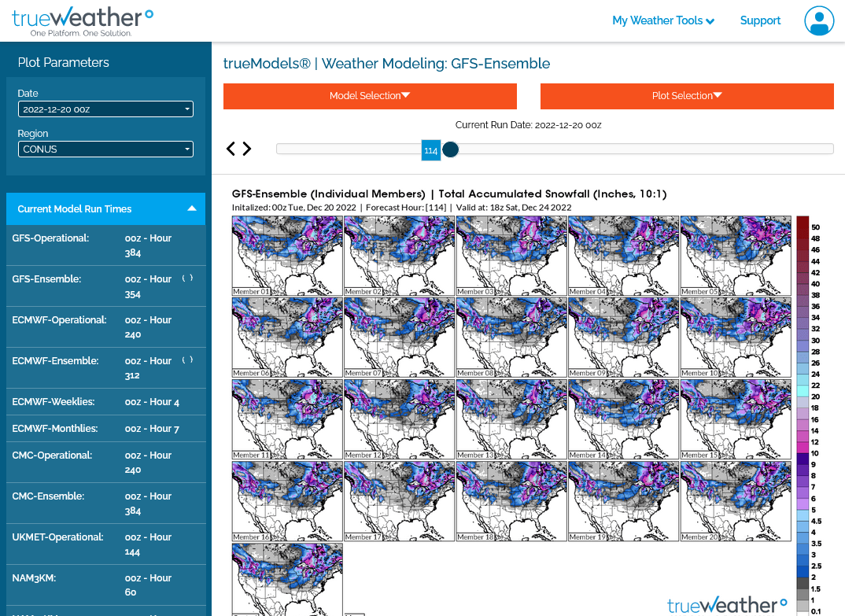The image size is (845, 616).
Task: Click the Plot Parameters heading
Action: click(64, 62)
